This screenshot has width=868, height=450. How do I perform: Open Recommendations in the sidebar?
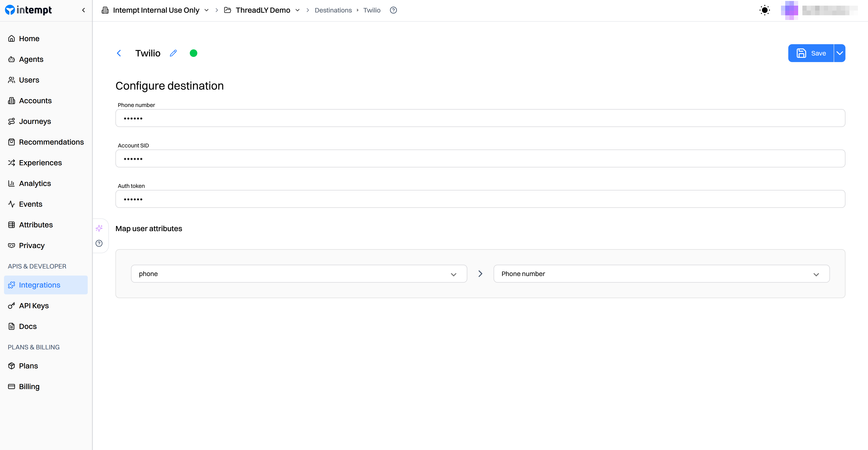point(46,142)
